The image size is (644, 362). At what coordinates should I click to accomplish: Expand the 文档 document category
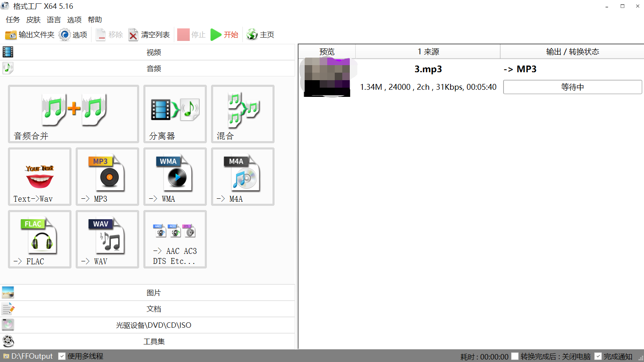click(x=148, y=309)
